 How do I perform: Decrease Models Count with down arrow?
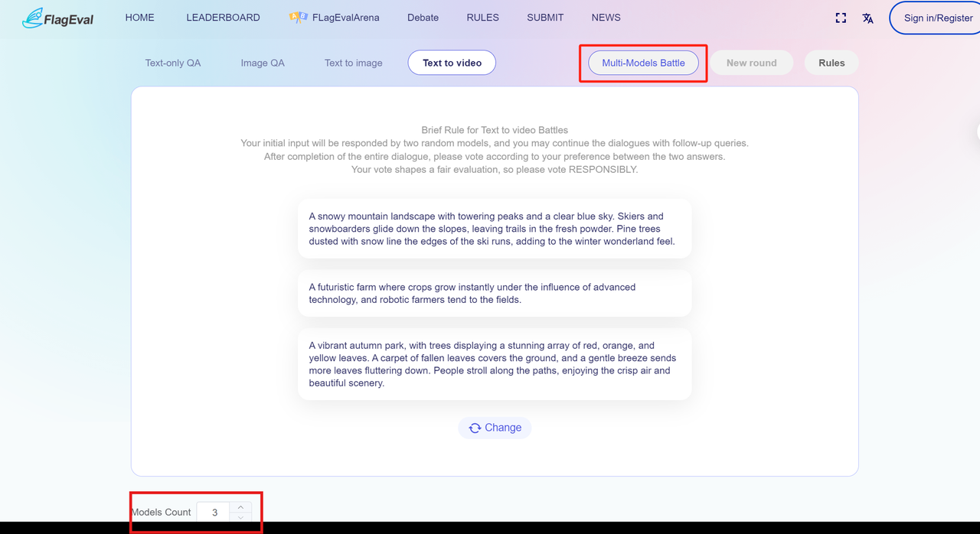(x=240, y=518)
